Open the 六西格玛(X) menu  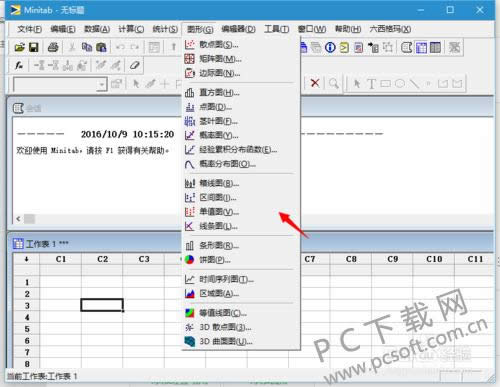click(x=390, y=29)
